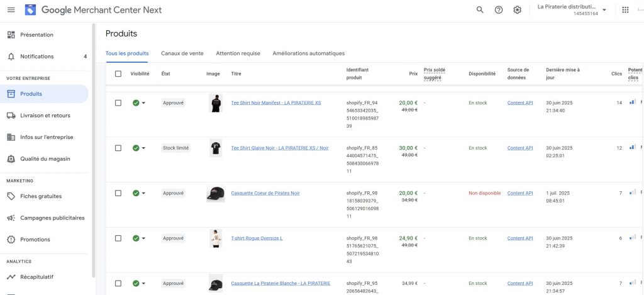644x295 pixels.
Task: Open Content API link for Tee Shirt Noir Manifest
Action: click(520, 103)
